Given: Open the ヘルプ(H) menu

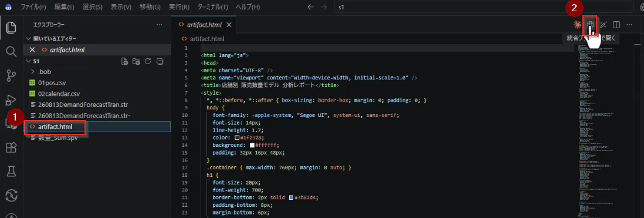Looking at the screenshot, I should pos(248,7).
